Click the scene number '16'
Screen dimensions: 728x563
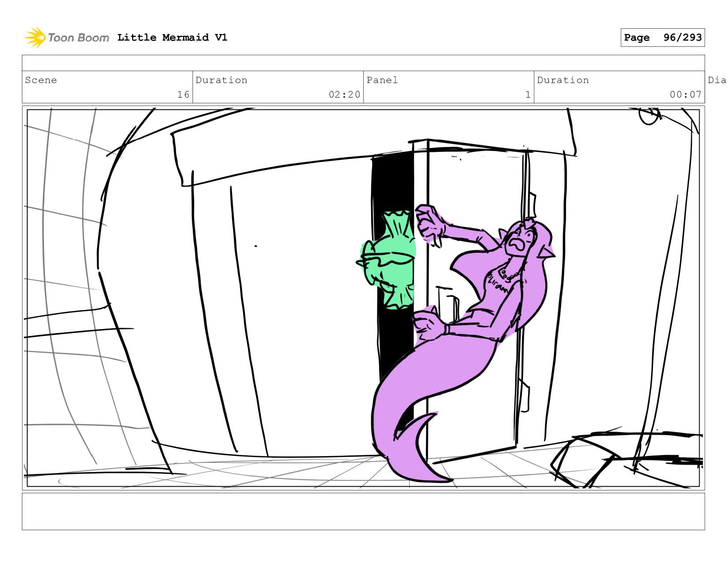tap(183, 94)
